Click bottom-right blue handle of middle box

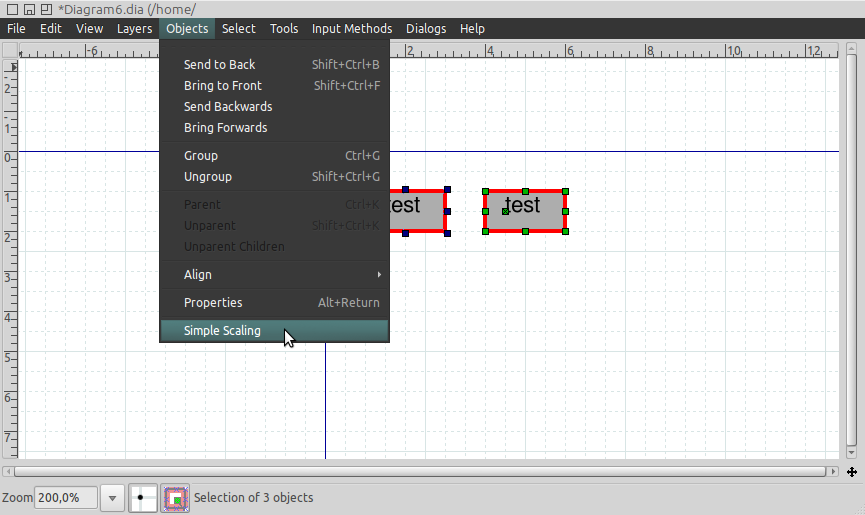pyautogui.click(x=447, y=234)
